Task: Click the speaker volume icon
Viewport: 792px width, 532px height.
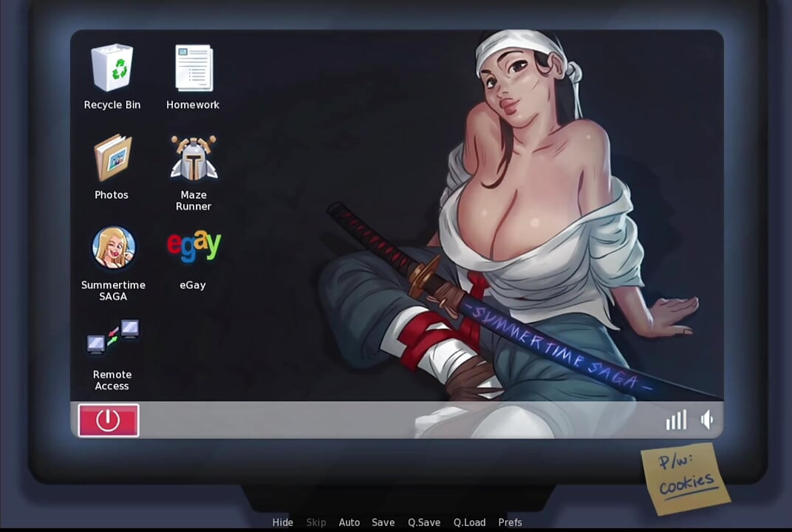Action: click(706, 420)
